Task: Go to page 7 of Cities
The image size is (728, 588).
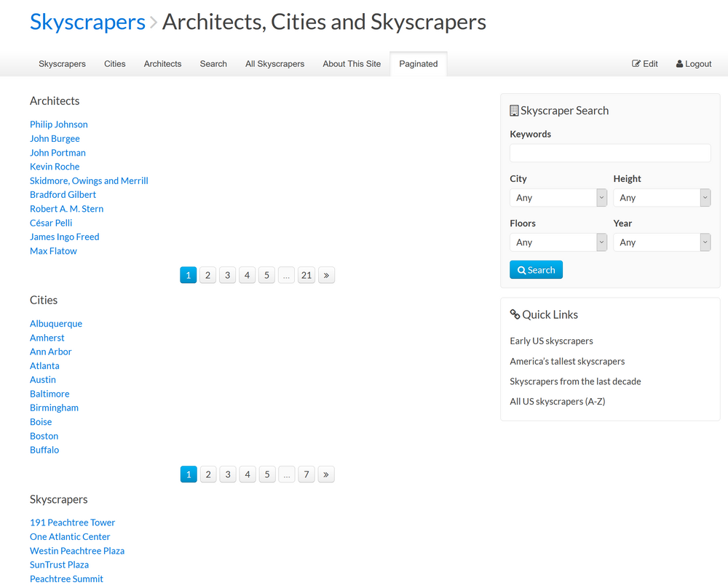Action: tap(306, 474)
